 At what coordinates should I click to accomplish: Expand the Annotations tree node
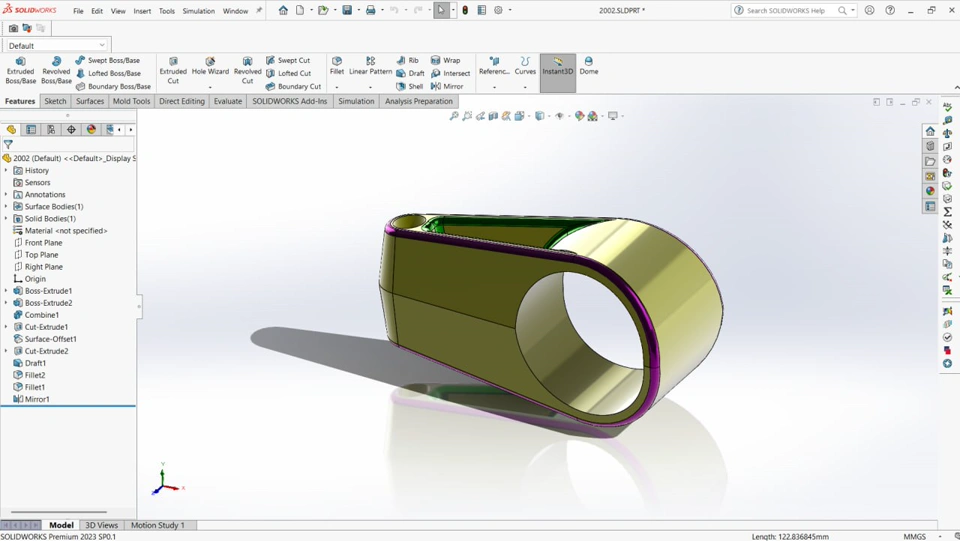6,194
